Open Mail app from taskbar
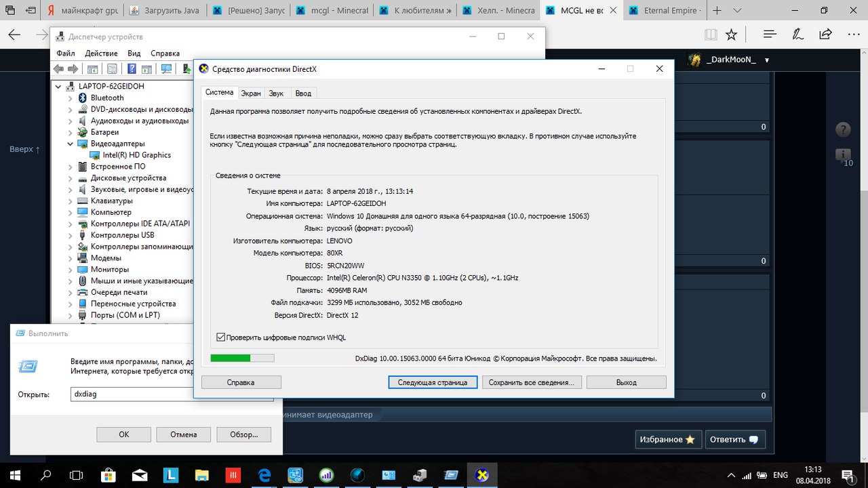 140,475
